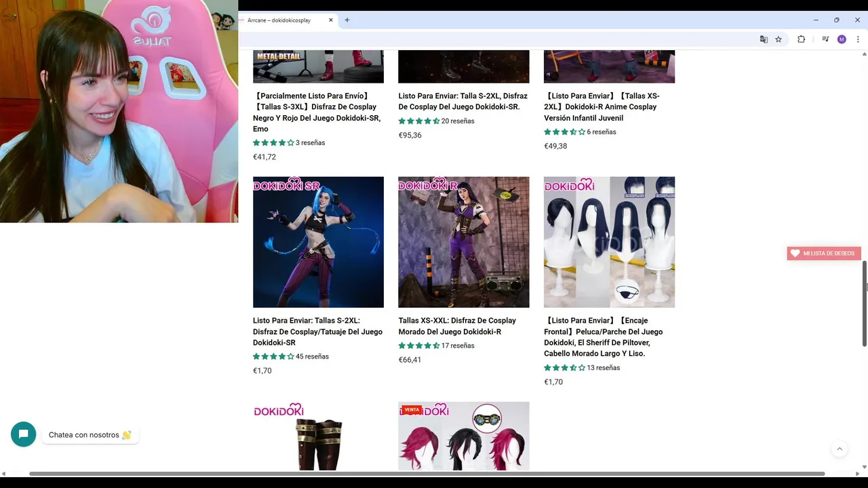Click the €41,72 price
The height and width of the screenshot is (488, 868).
click(264, 157)
